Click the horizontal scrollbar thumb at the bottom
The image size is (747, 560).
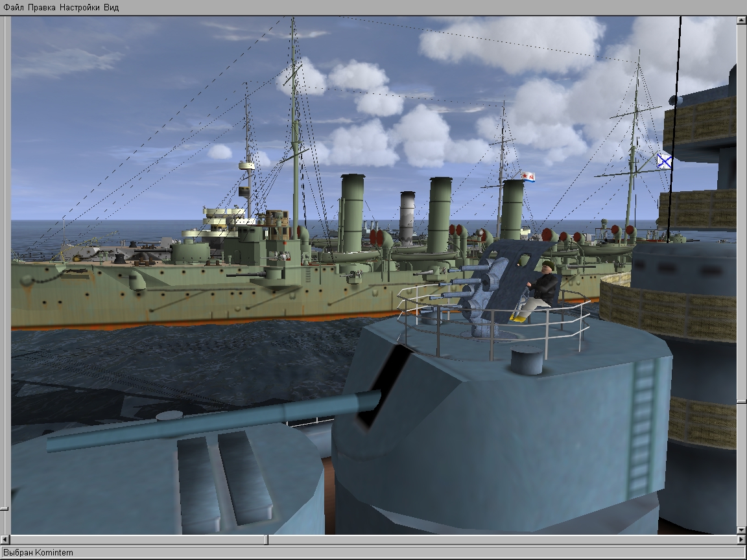267,539
